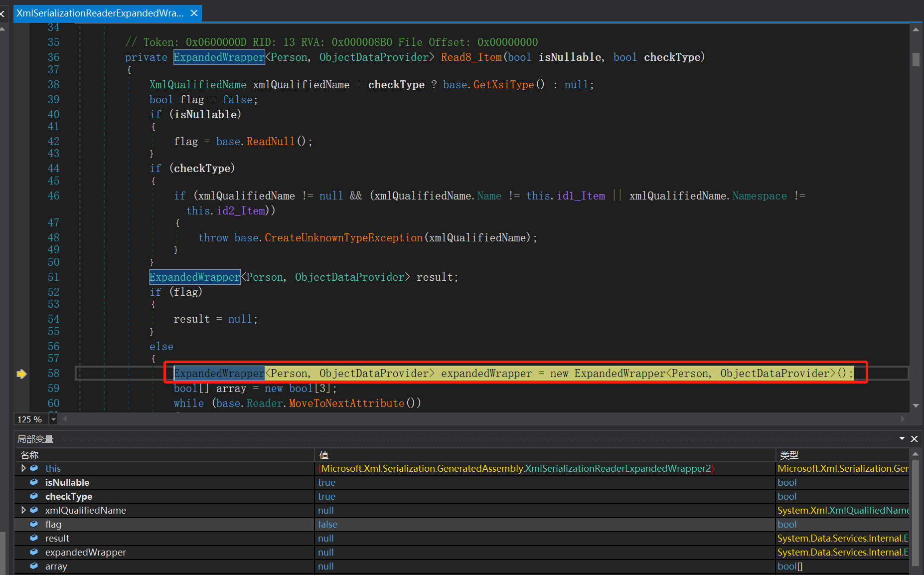
Task: Click the yellow current-statement arrow at line 58
Action: (x=21, y=374)
